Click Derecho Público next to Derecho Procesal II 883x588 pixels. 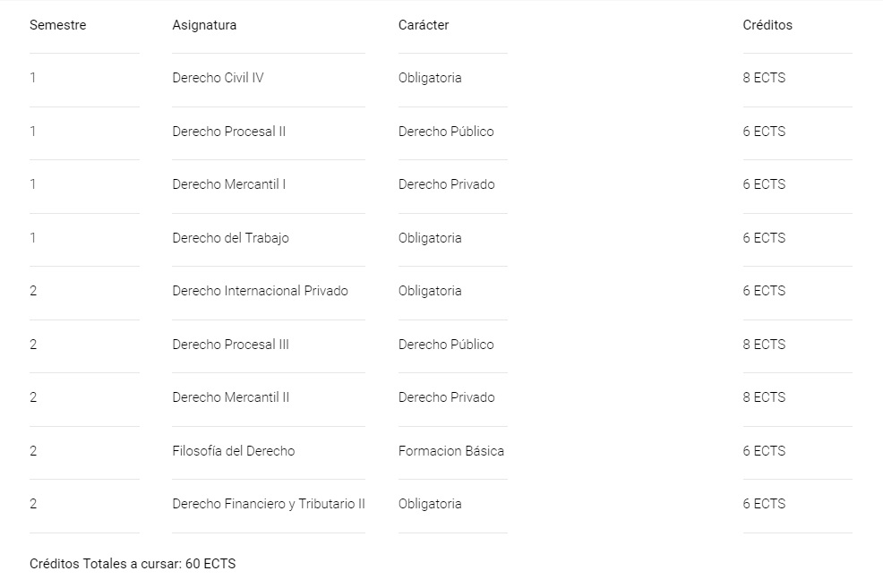tap(446, 131)
